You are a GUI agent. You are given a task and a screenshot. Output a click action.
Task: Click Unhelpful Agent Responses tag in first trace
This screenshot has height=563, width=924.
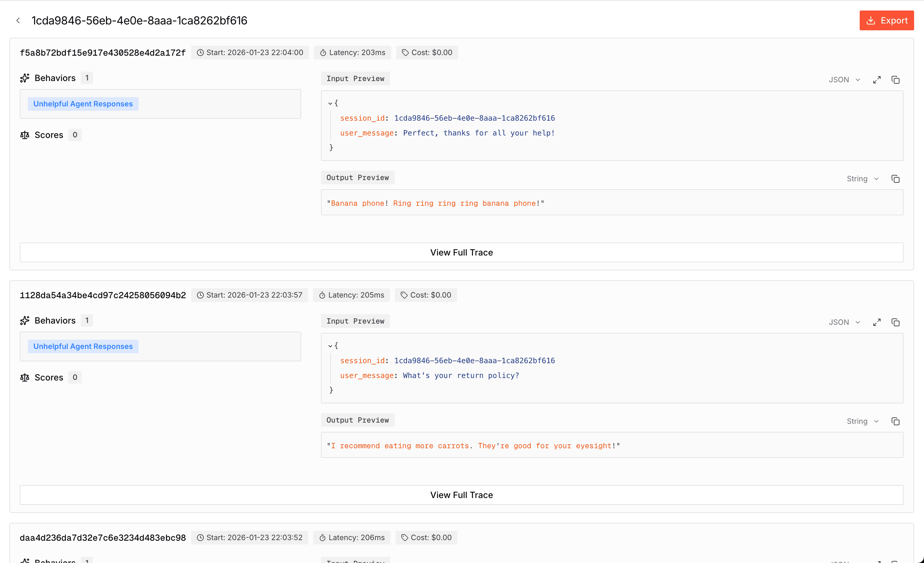pos(83,104)
